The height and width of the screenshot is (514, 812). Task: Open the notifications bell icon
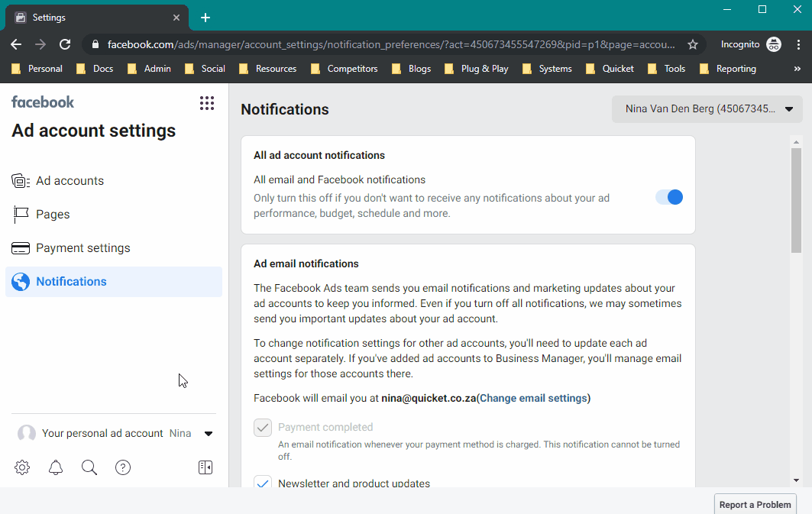[56, 467]
